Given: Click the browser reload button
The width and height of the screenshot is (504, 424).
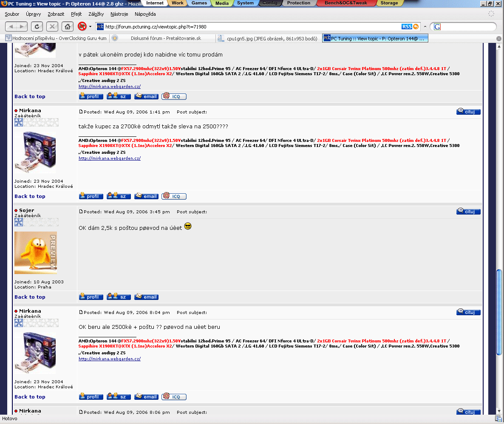Looking at the screenshot, I should click(37, 27).
